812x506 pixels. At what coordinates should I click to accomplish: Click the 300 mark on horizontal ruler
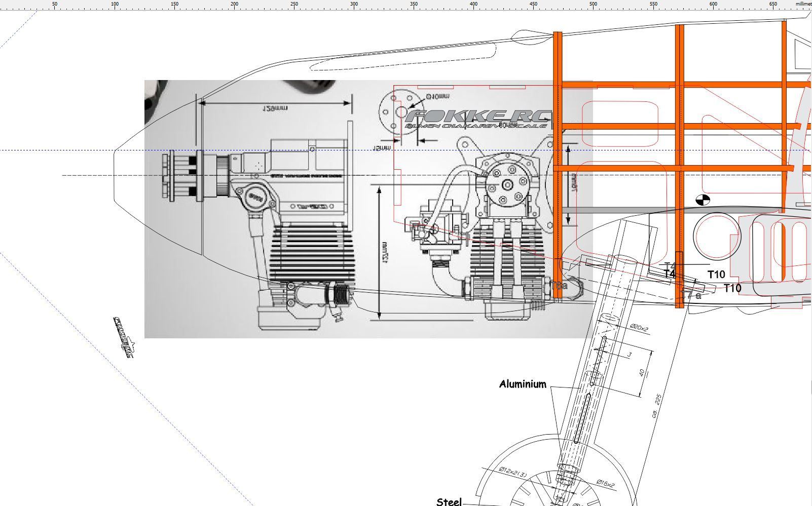click(x=354, y=4)
